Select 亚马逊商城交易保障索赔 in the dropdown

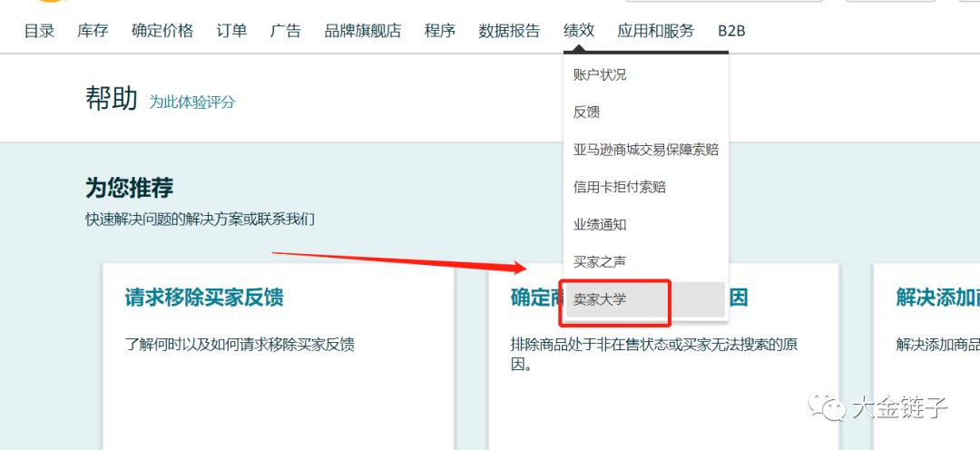coord(646,150)
